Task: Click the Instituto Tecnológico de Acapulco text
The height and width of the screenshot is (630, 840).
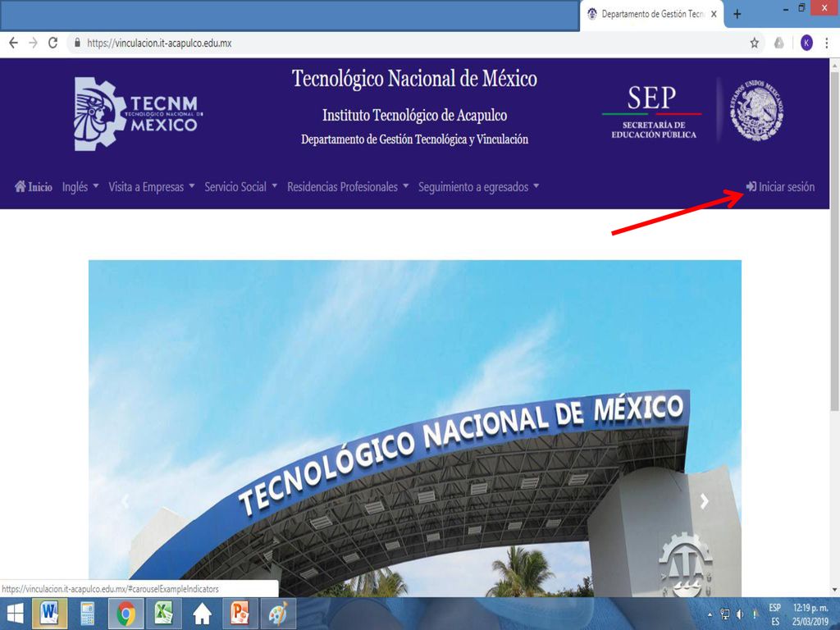Action: pos(414,115)
